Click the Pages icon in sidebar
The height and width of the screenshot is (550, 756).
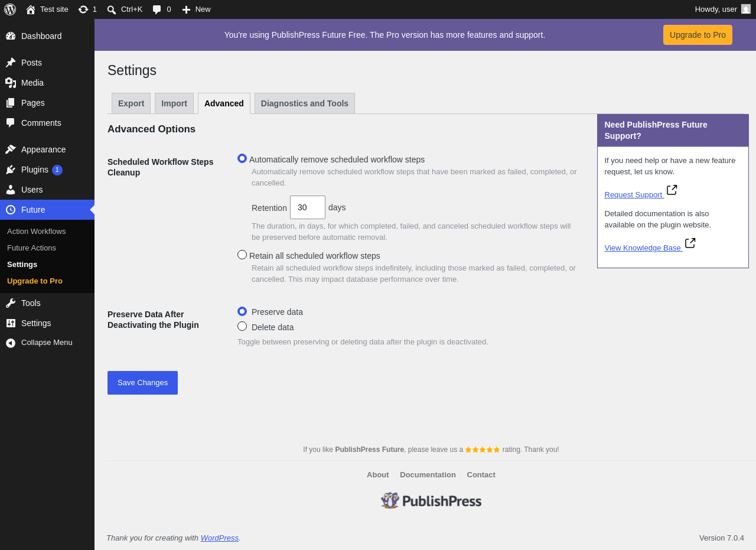pos(11,103)
